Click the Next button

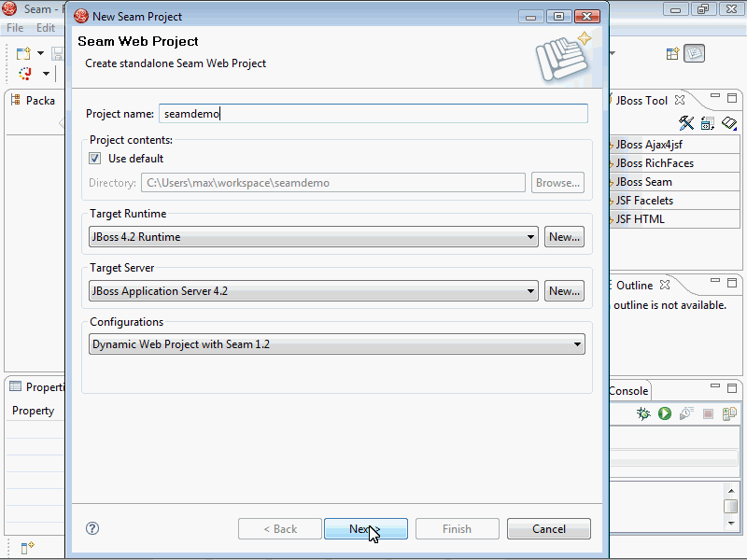[x=365, y=528]
